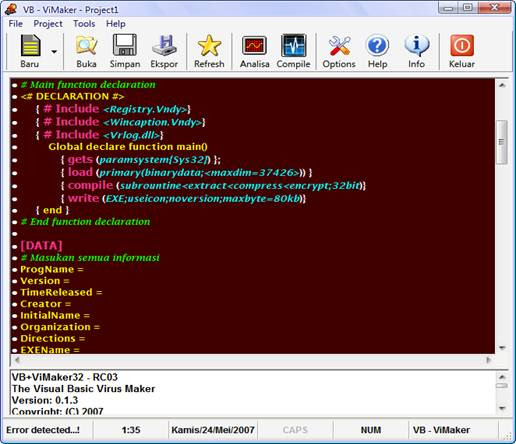Click 'VB+ViMaker32 - RC03' in info panel
The image size is (516, 444).
[x=65, y=377]
